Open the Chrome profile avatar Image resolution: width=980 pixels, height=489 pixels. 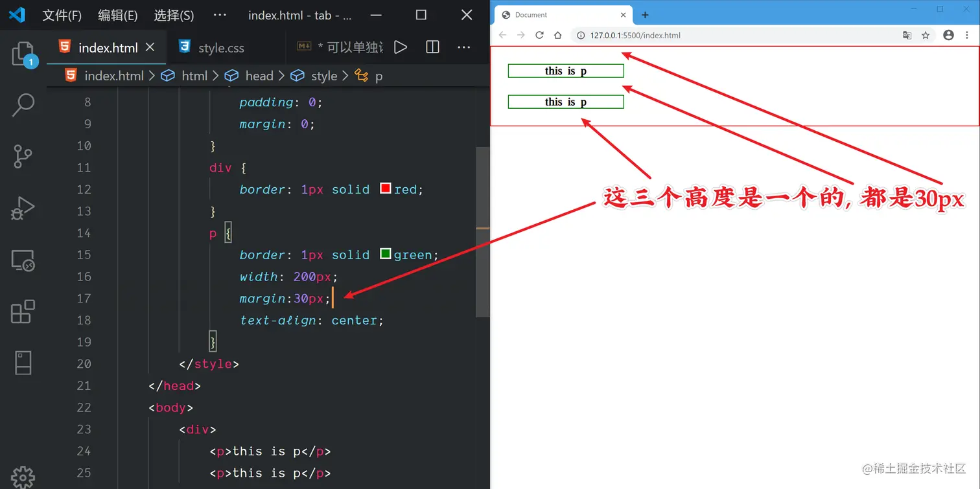[948, 35]
